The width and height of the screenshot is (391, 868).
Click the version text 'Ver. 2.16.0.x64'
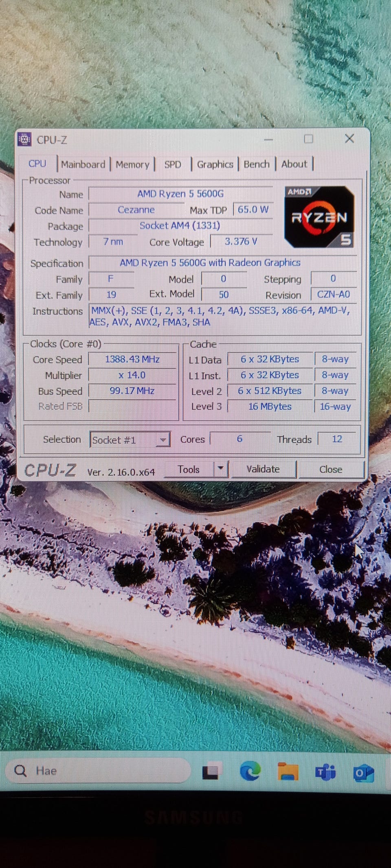click(121, 472)
